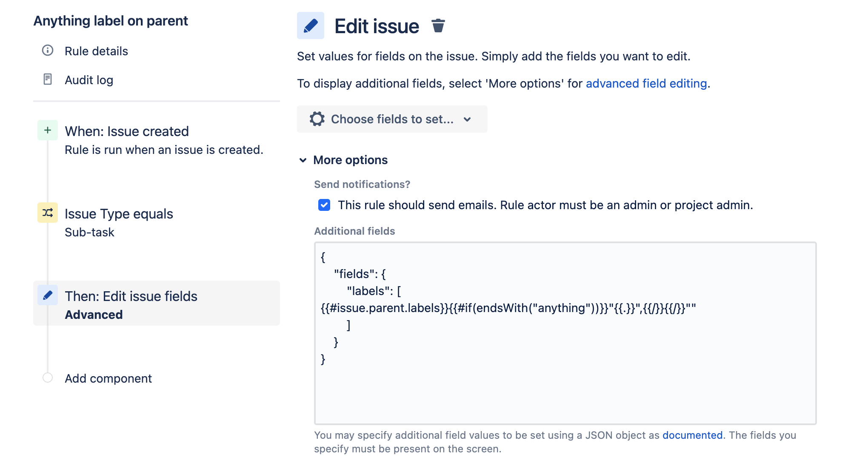This screenshot has height=460, width=868.
Task: Open the documented link below JSON box
Action: point(692,435)
